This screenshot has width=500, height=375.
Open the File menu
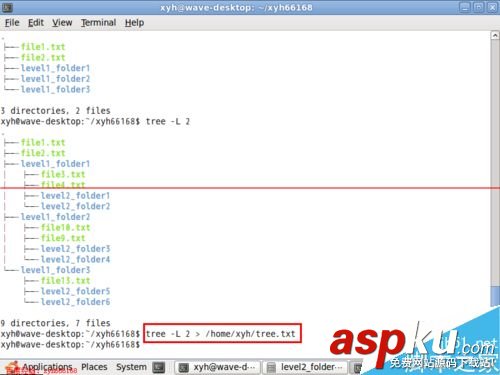[12, 23]
